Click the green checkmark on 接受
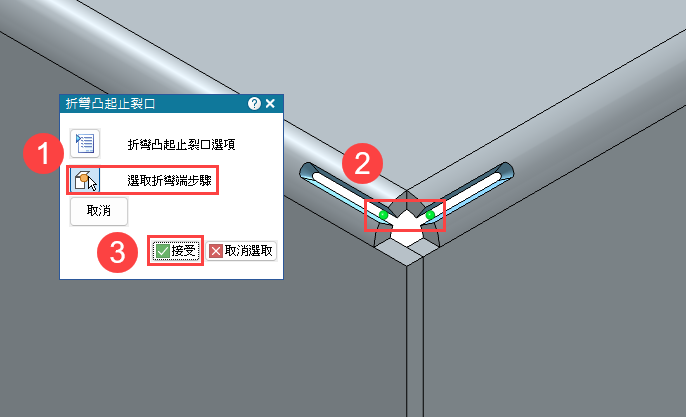686x417 pixels. [162, 251]
